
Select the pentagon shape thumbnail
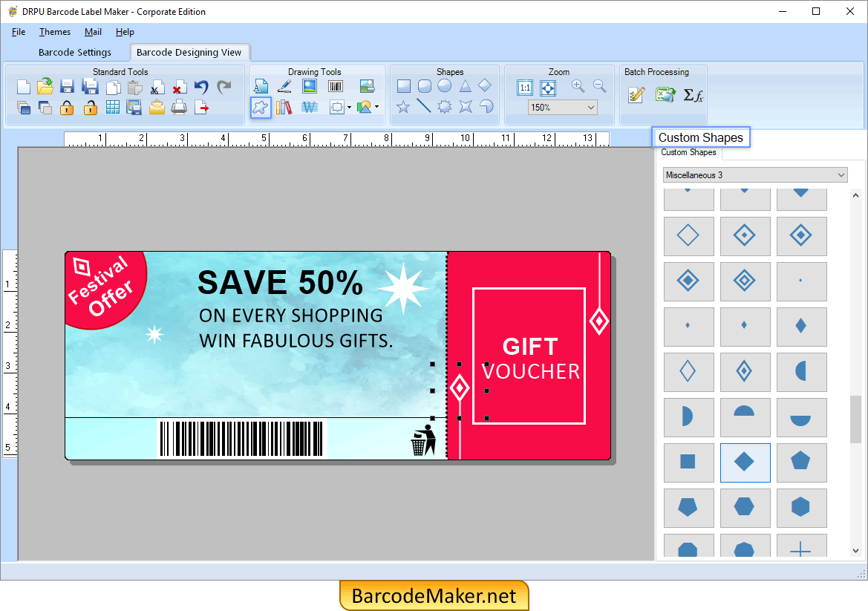coord(802,463)
